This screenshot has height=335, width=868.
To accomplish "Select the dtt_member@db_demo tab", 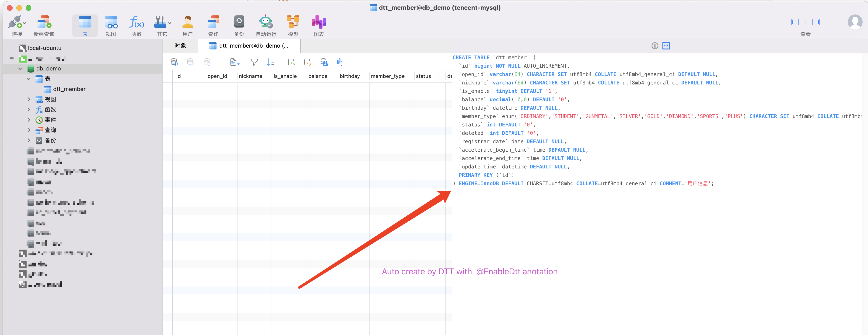I will point(249,46).
